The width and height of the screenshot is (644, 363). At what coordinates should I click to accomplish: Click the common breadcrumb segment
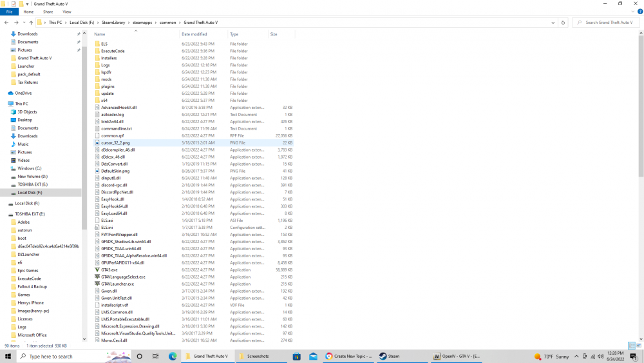pos(167,23)
